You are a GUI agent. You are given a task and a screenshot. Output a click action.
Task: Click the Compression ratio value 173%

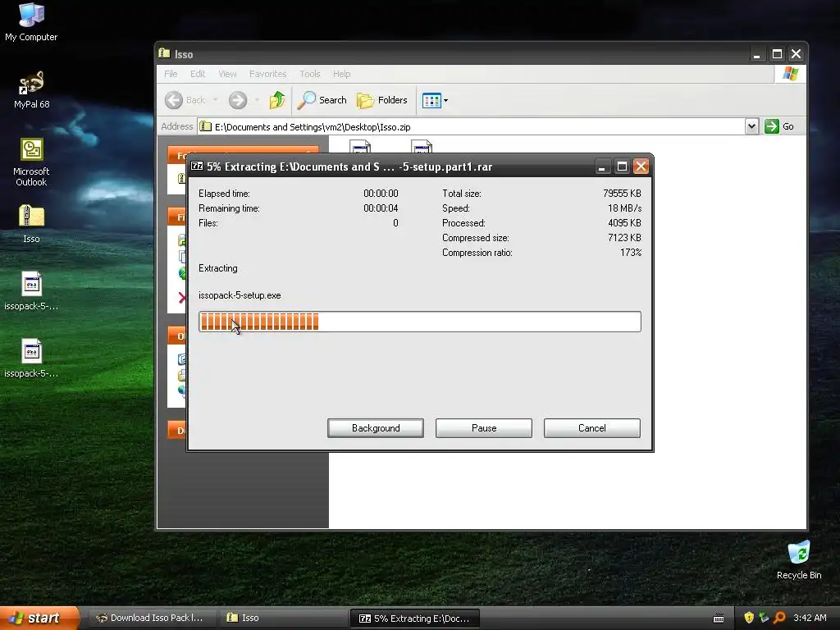pos(631,253)
